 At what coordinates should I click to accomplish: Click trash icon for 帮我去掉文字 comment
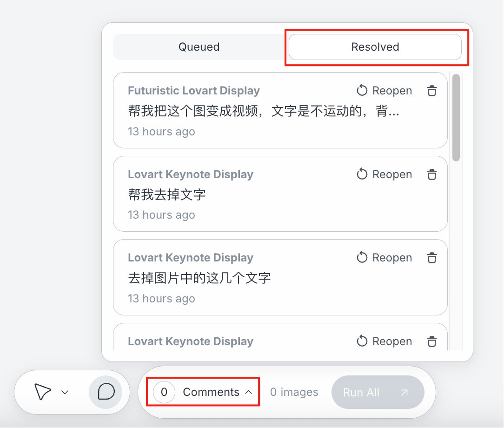[431, 174]
